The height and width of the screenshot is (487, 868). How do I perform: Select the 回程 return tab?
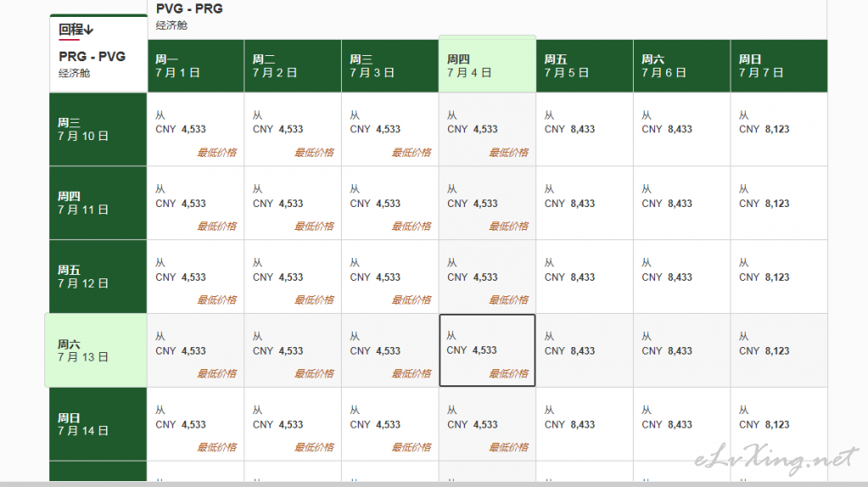pyautogui.click(x=76, y=30)
